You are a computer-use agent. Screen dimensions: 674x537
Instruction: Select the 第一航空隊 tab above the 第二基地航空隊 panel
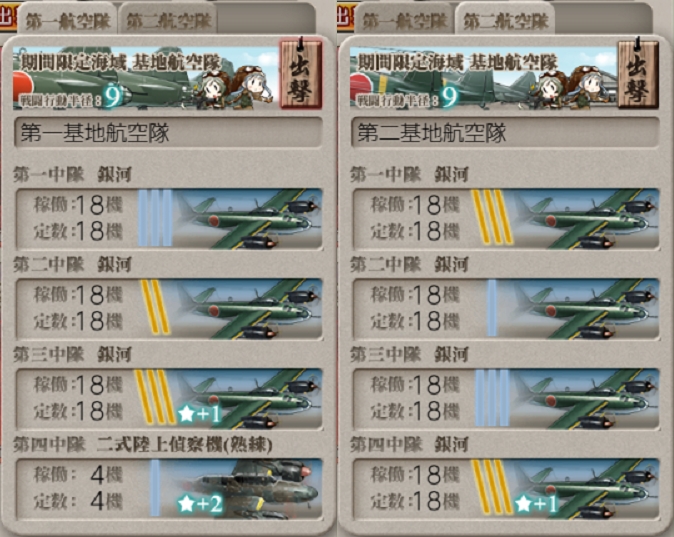coord(404,21)
